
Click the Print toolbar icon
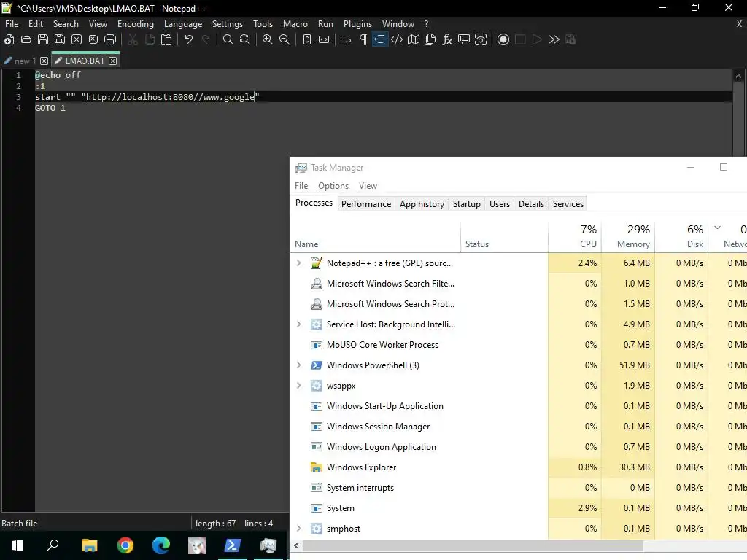[110, 39]
